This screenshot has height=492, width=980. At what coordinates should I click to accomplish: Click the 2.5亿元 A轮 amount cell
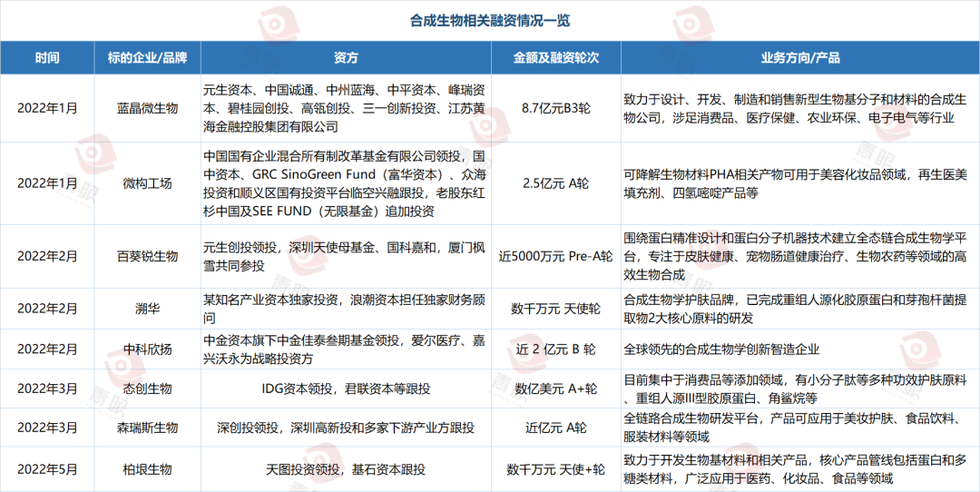click(x=555, y=182)
